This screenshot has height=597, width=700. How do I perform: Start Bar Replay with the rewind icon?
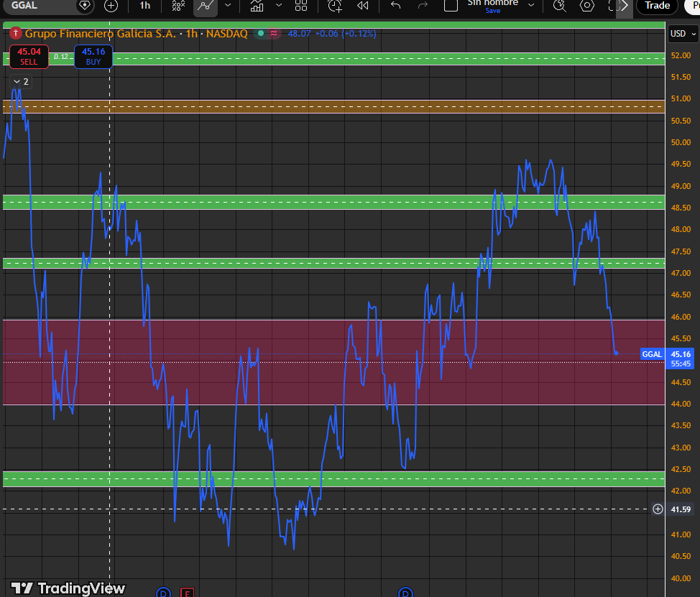363,6
